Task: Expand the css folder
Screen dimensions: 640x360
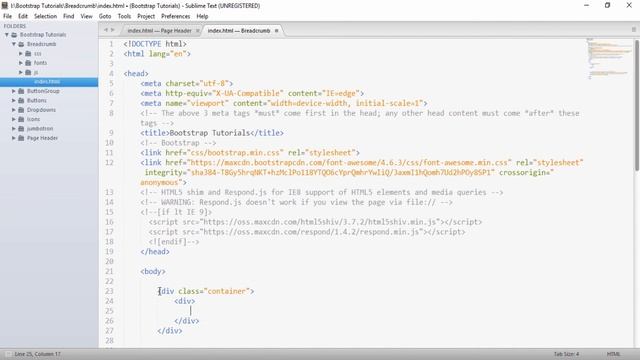Action: click(20, 53)
